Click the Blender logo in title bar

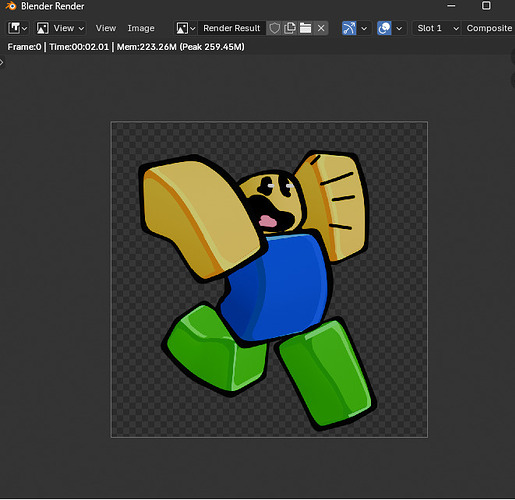pos(11,6)
